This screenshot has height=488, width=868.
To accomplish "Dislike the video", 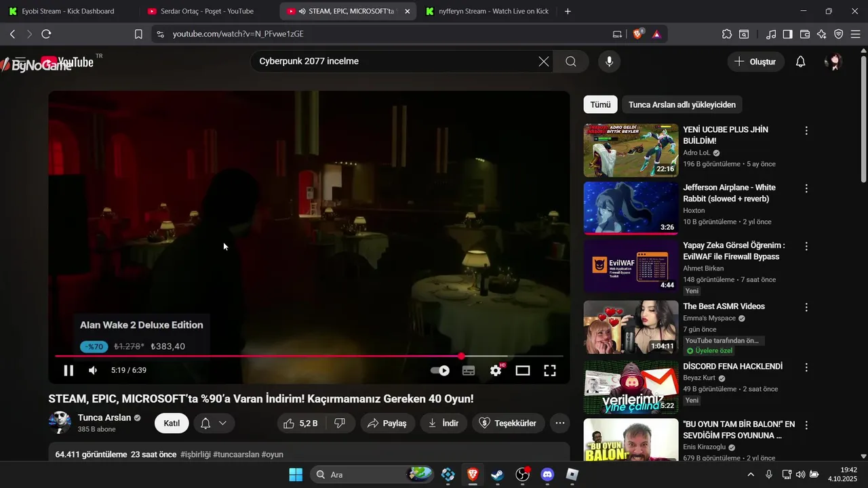I will (x=340, y=423).
